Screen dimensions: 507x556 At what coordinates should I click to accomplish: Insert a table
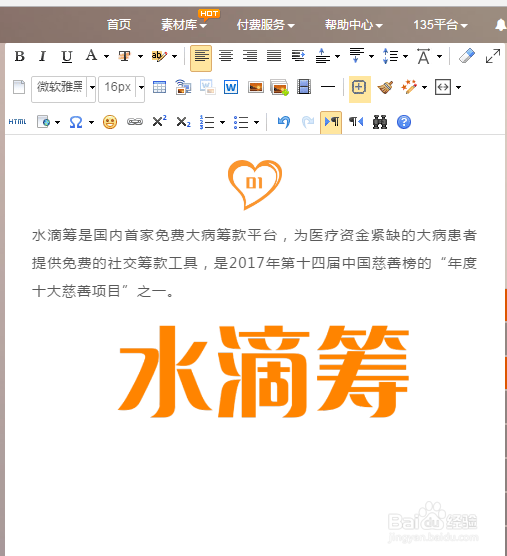point(159,87)
